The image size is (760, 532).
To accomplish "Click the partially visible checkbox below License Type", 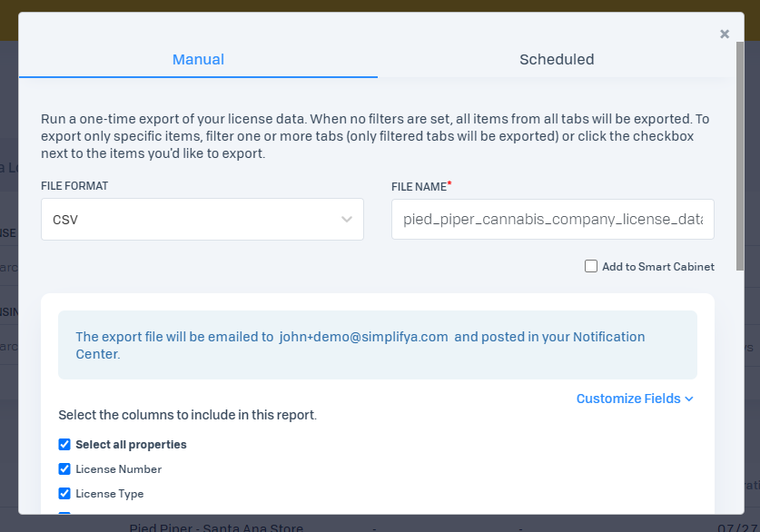I will (x=64, y=514).
